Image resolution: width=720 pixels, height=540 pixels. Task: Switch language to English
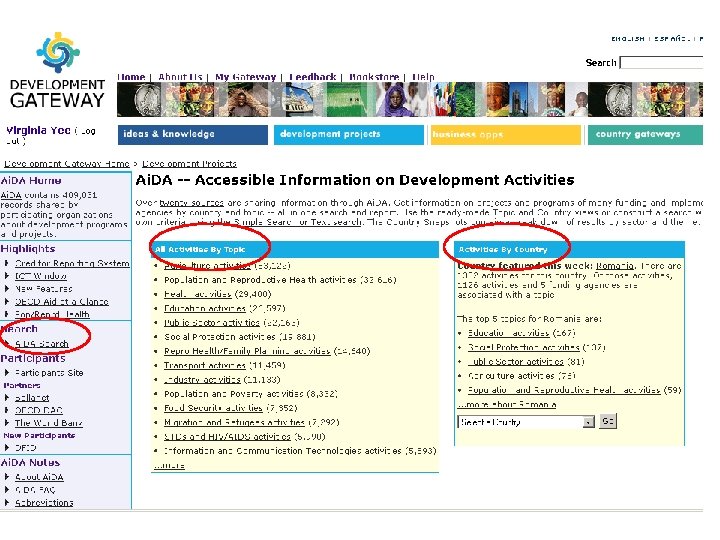click(x=628, y=39)
